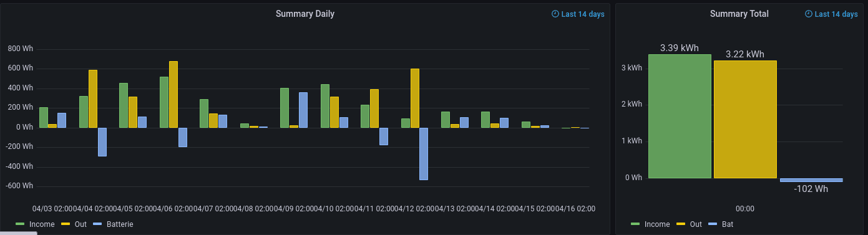Screen dimensions: 868x235
Task: Click the yellow 3.22 kWh Out total bar
Action: (x=745, y=119)
